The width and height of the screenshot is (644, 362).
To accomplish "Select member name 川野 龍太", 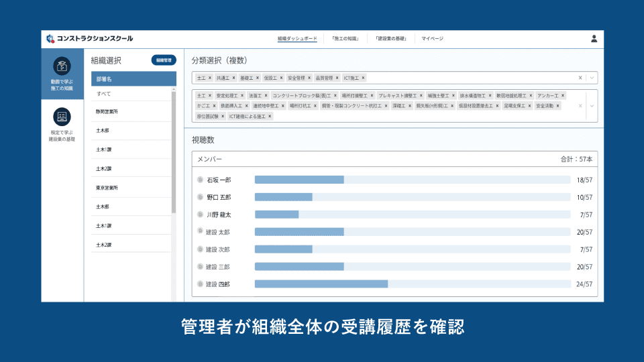I will coord(219,215).
